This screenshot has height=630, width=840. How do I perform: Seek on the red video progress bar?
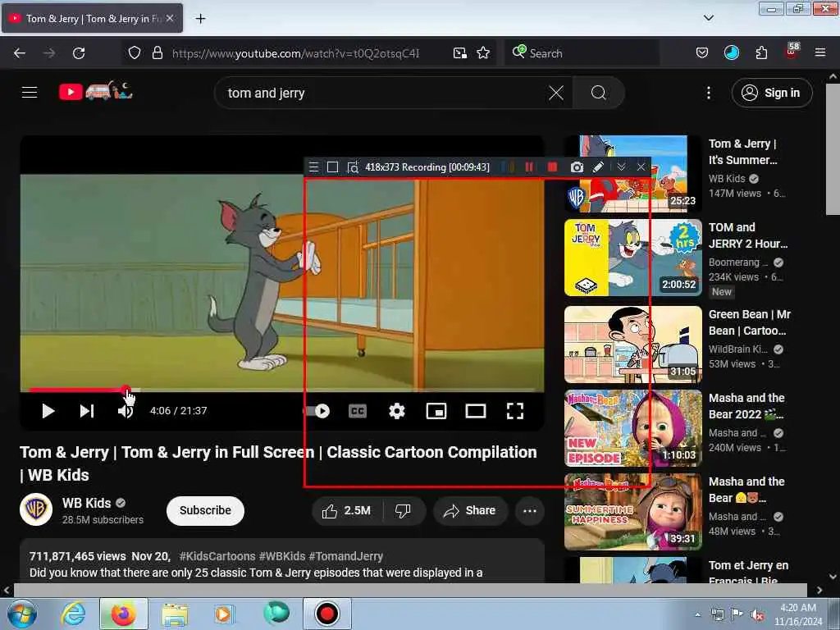(78, 390)
